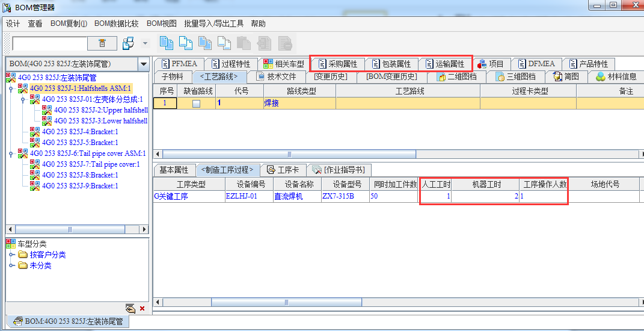The width and height of the screenshot is (644, 331).
Task: Switch to the 包装属性 tab
Action: point(391,64)
